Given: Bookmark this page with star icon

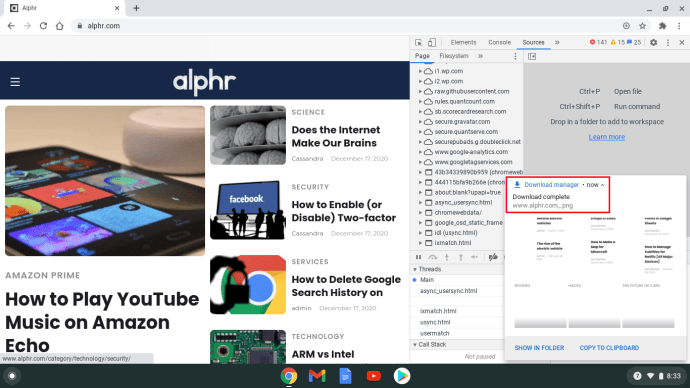Looking at the screenshot, I should click(642, 26).
